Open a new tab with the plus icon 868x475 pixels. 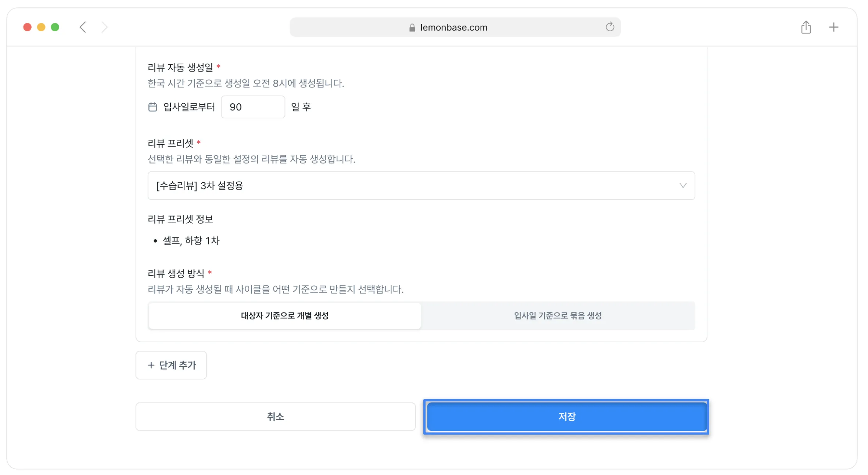(833, 27)
